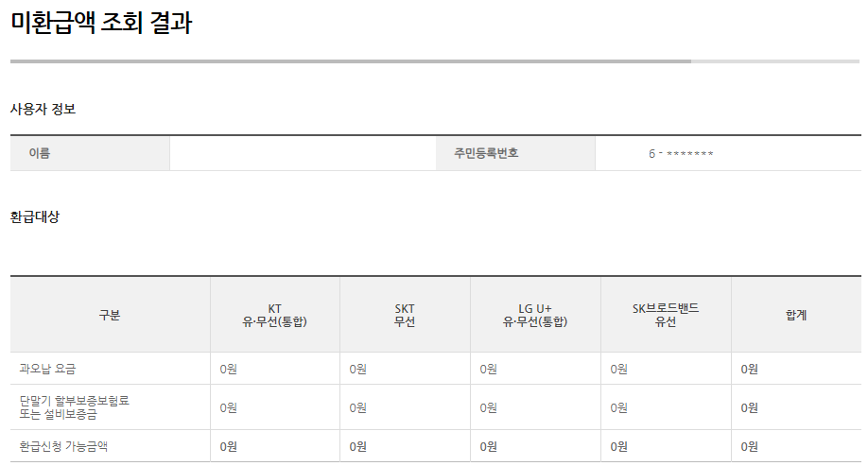The height and width of the screenshot is (466, 868).
Task: Click the 주민등록번호 label cell
Action: click(515, 153)
